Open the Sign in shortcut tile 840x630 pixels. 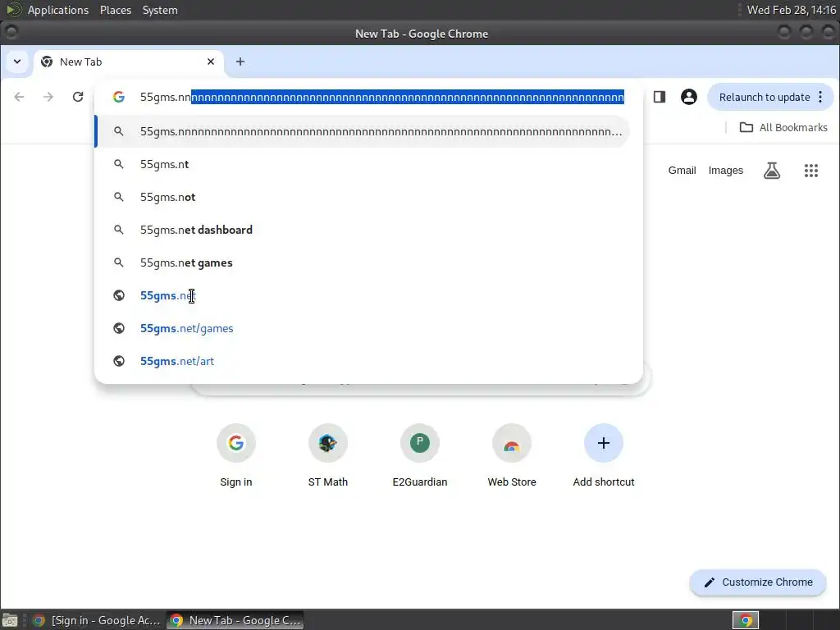coord(235,455)
